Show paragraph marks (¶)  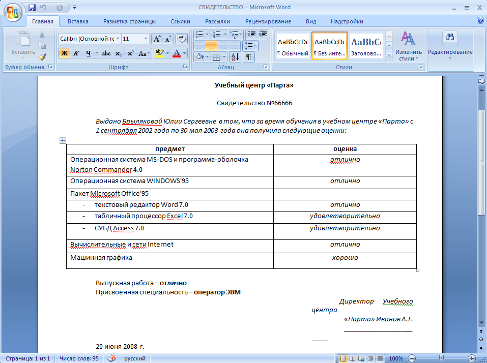coord(248,57)
